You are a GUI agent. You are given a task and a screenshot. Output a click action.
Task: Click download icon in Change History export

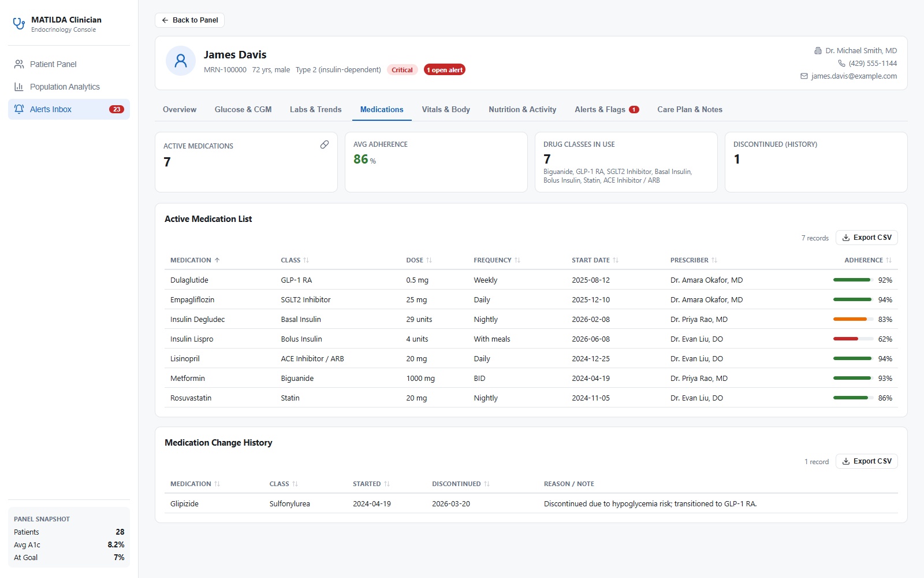846,461
